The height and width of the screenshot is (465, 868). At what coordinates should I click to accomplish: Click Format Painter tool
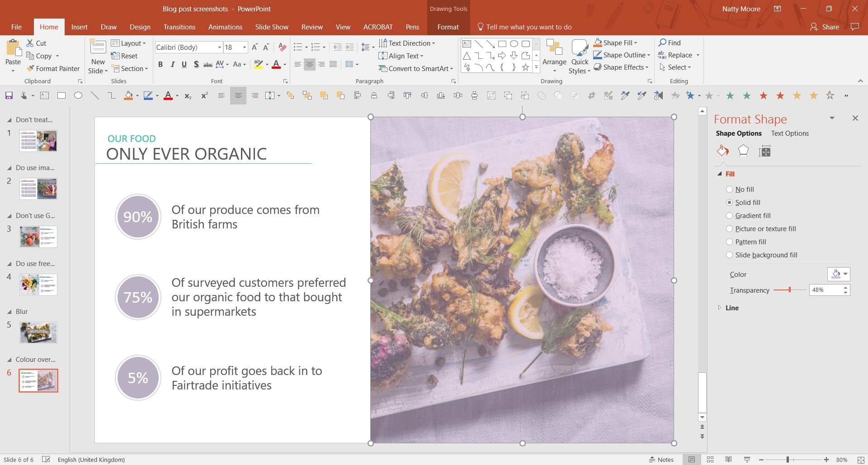point(53,69)
